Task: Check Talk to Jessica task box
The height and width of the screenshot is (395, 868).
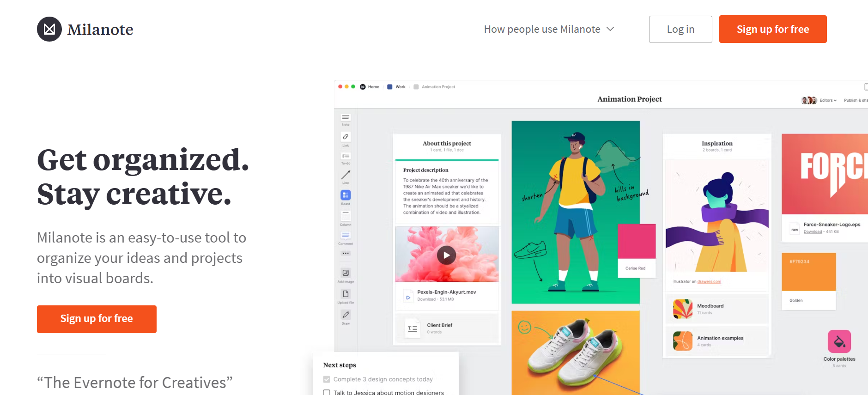Action: [x=327, y=393]
